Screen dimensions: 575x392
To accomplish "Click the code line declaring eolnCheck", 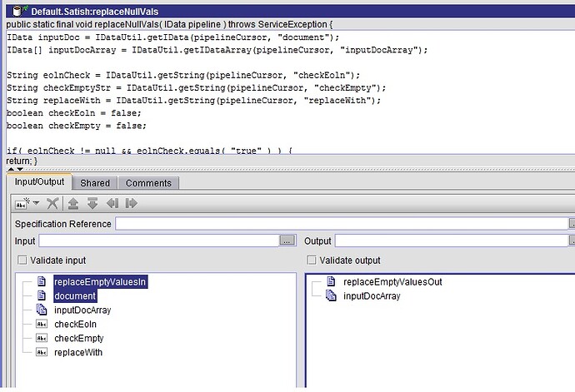I will tap(183, 75).
